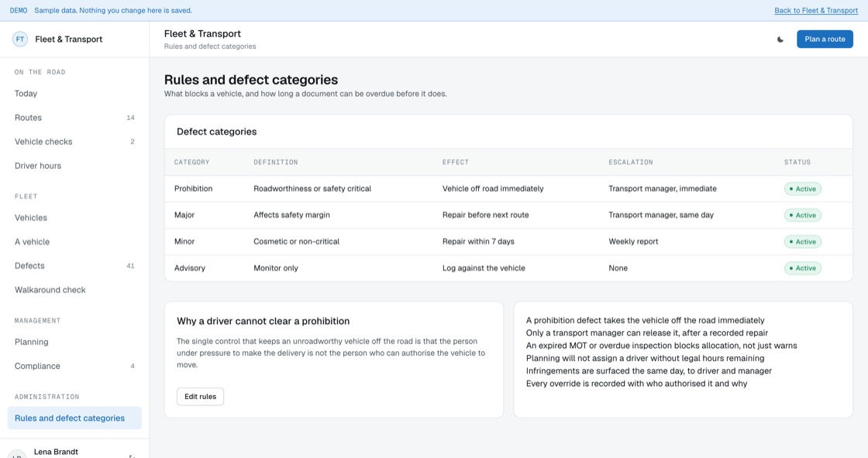Click "Weekly report" escalation cell
Image resolution: width=868 pixels, height=458 pixels.
pos(633,242)
